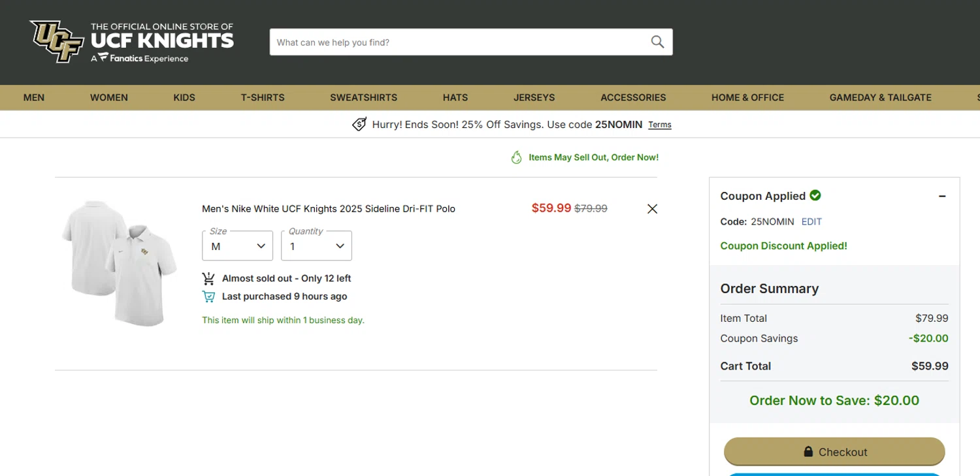Click Coupon Discount Applied! message

783,246
